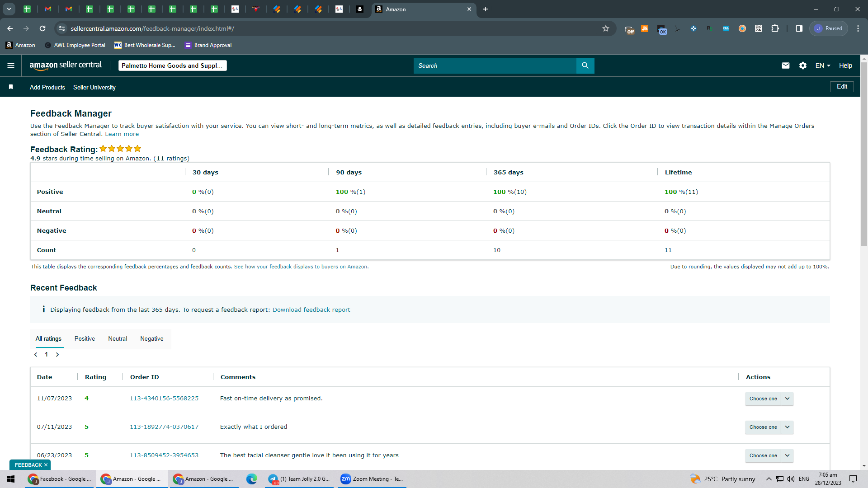
Task: Go back in browser history
Action: pos(10,28)
